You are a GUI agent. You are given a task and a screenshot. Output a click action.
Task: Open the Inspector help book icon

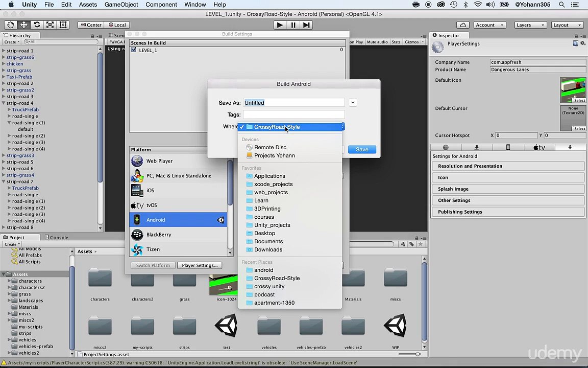tap(575, 43)
